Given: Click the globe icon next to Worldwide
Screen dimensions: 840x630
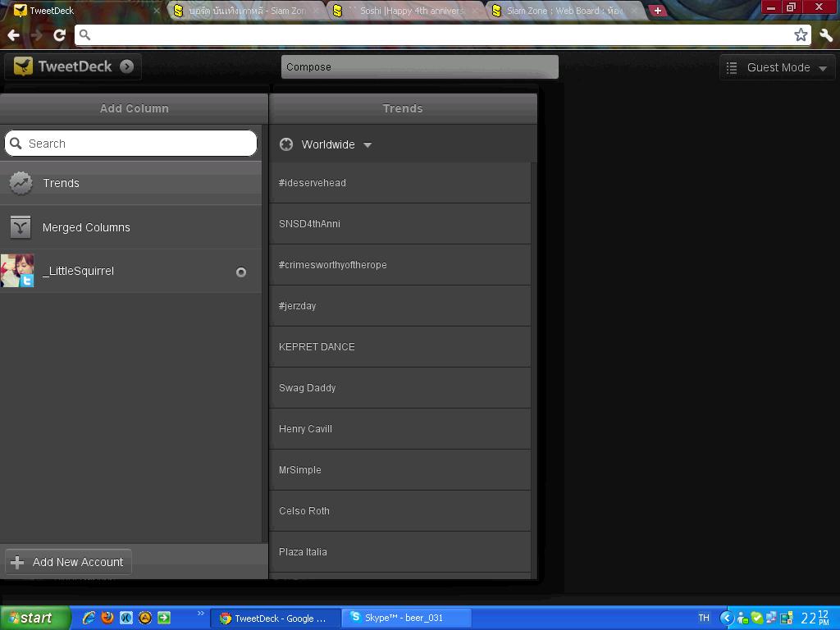Looking at the screenshot, I should tap(286, 144).
